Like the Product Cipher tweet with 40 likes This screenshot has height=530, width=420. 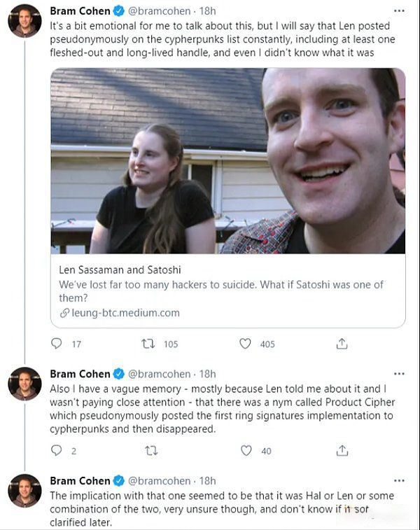click(x=246, y=451)
